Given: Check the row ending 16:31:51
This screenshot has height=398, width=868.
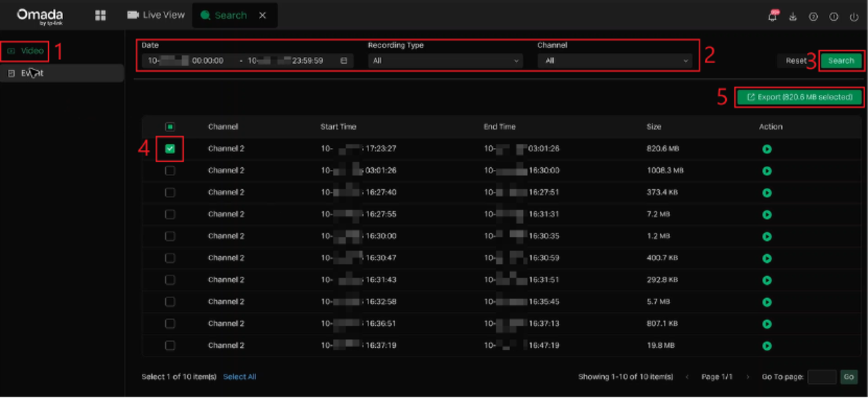Looking at the screenshot, I should [x=170, y=280].
